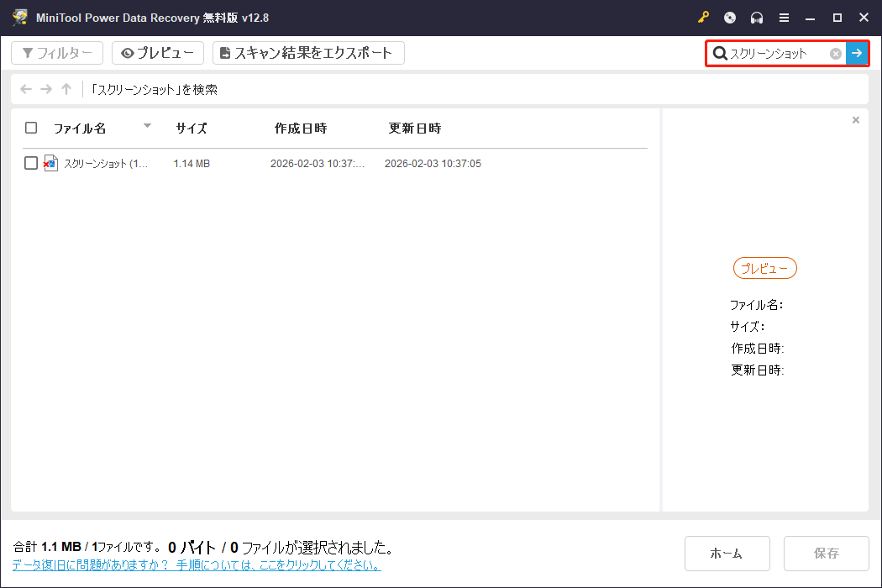Click the headphones support icon
Image resolution: width=882 pixels, height=588 pixels.
[757, 18]
